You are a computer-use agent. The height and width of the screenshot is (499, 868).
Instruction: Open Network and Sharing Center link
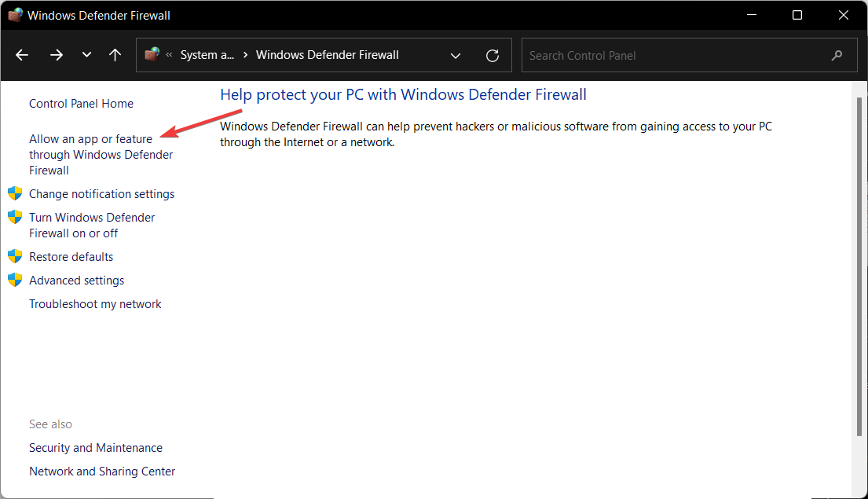point(102,471)
